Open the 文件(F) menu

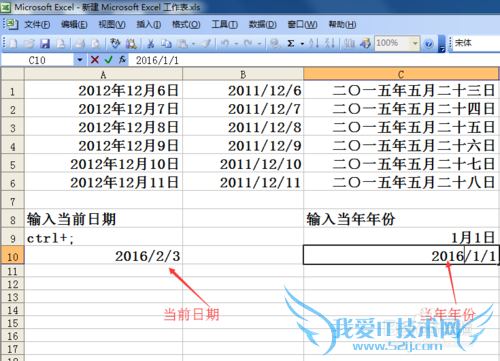37,24
